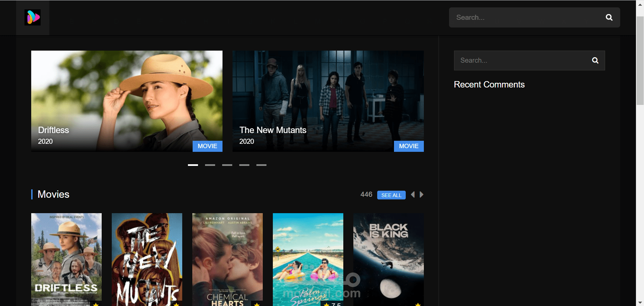Open The New Mutants movie poster

click(147, 259)
